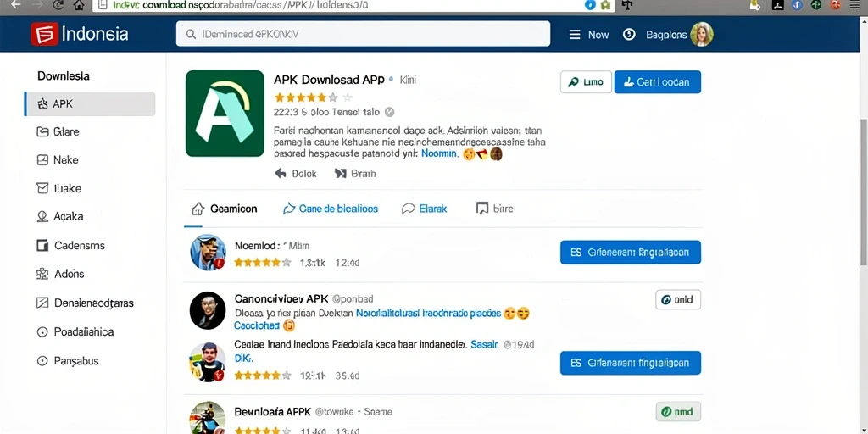Click the browser home icon

pyautogui.click(x=79, y=6)
